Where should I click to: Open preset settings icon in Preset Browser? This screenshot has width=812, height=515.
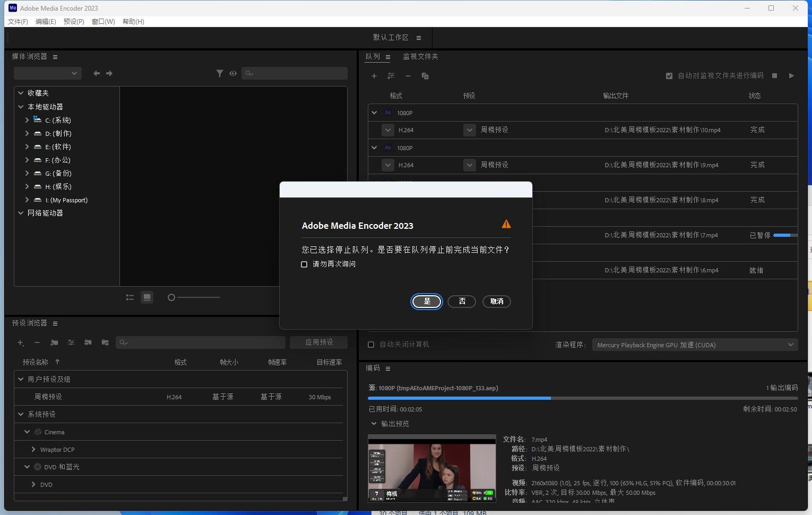pyautogui.click(x=71, y=342)
